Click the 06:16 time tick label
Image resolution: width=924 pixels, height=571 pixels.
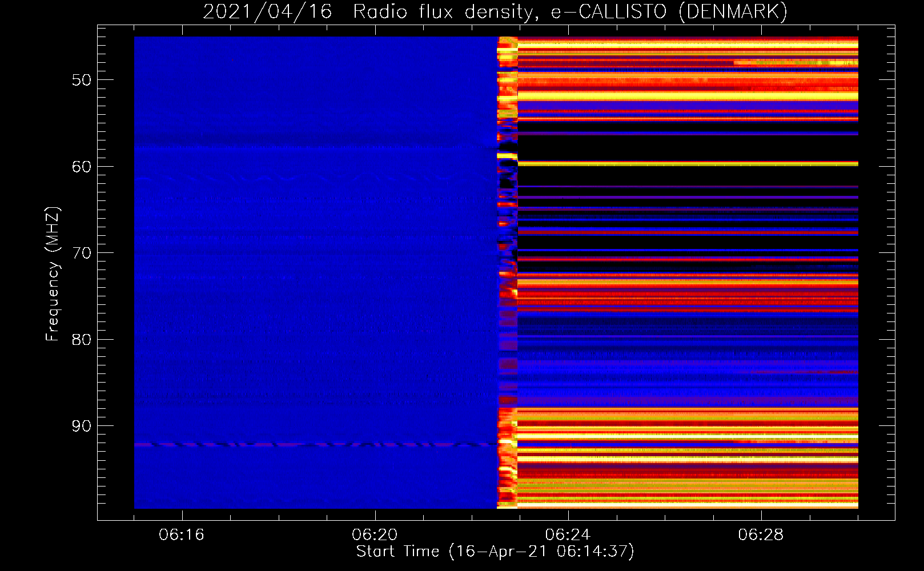[182, 535]
